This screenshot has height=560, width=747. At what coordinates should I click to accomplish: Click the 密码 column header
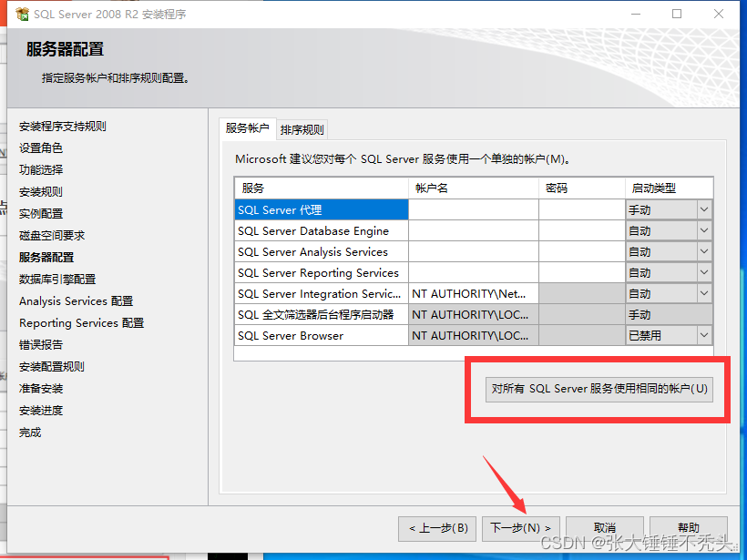[x=582, y=188]
